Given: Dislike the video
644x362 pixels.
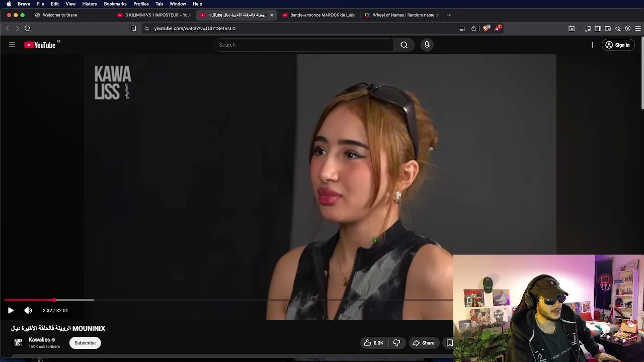Looking at the screenshot, I should [396, 343].
